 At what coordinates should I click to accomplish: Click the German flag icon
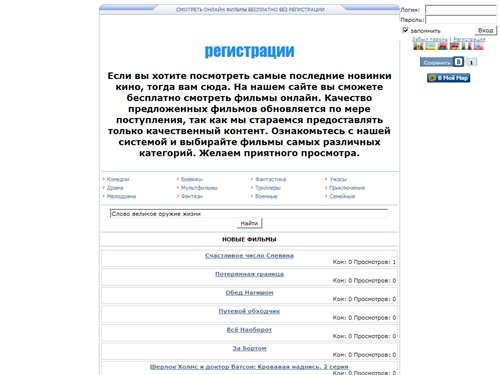pos(455,46)
